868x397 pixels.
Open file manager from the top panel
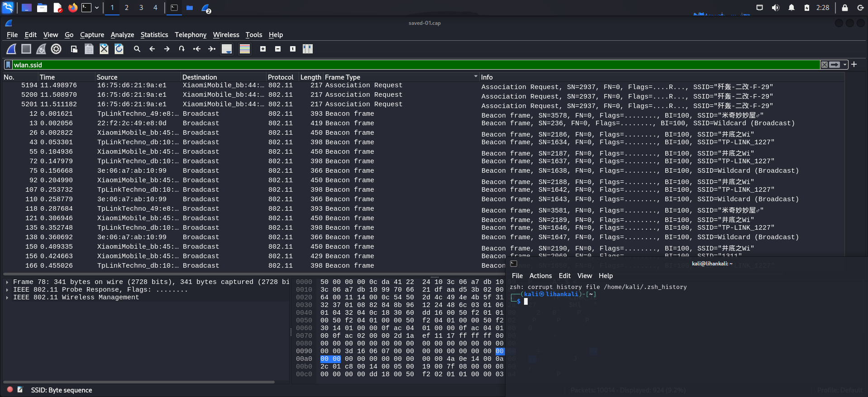(42, 8)
